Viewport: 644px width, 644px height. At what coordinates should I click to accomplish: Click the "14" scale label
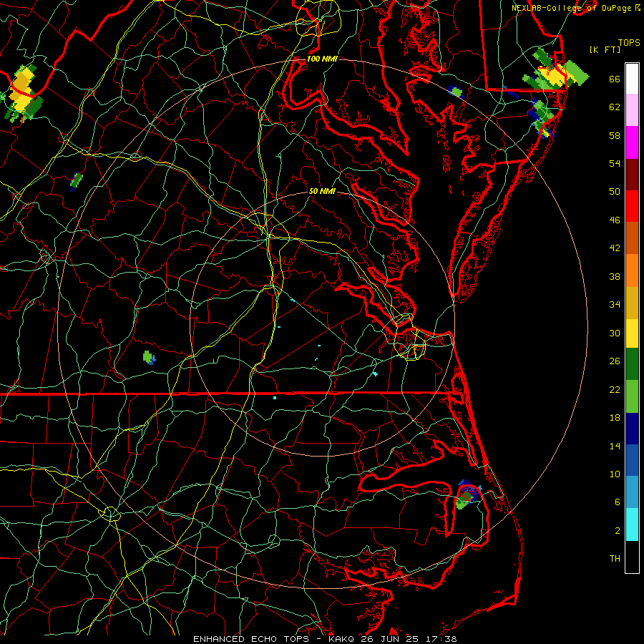point(615,446)
